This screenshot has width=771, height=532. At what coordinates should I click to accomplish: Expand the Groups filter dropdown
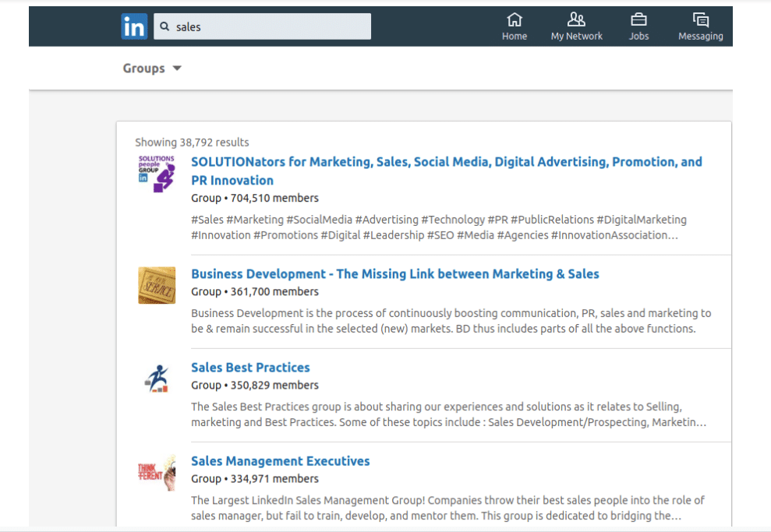tap(152, 69)
